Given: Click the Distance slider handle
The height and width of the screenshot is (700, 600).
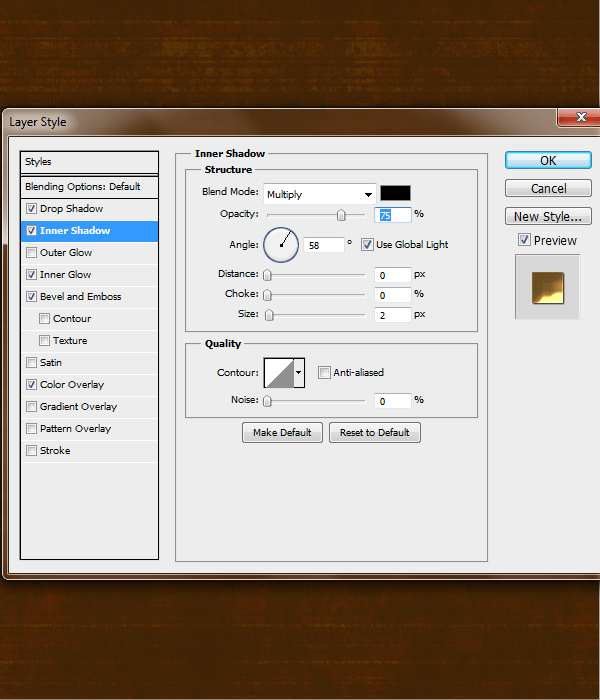Looking at the screenshot, I should point(267,275).
